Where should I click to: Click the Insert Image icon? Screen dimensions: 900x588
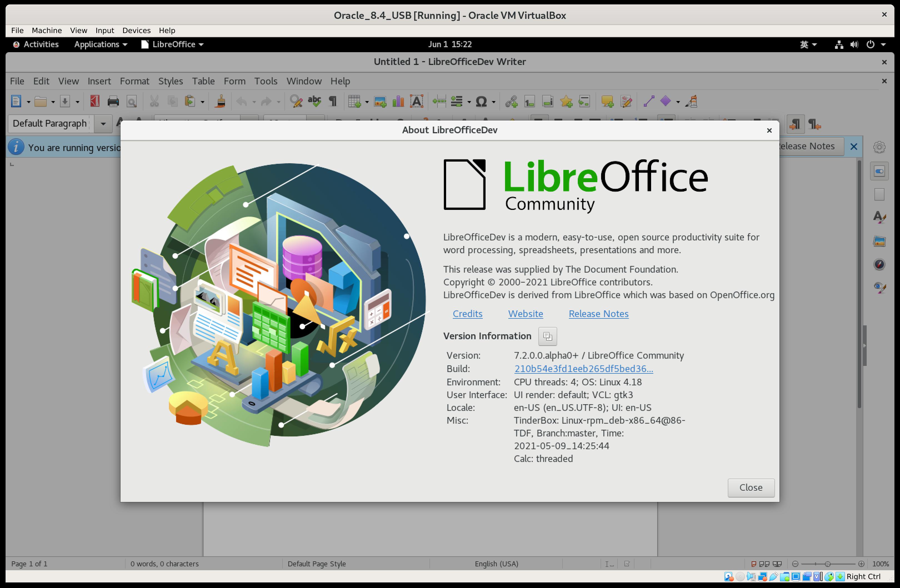point(380,101)
